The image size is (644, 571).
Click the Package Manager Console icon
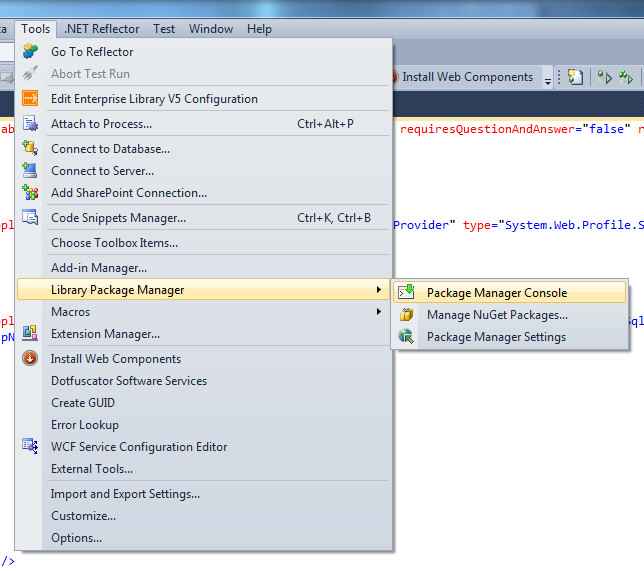coord(406,292)
